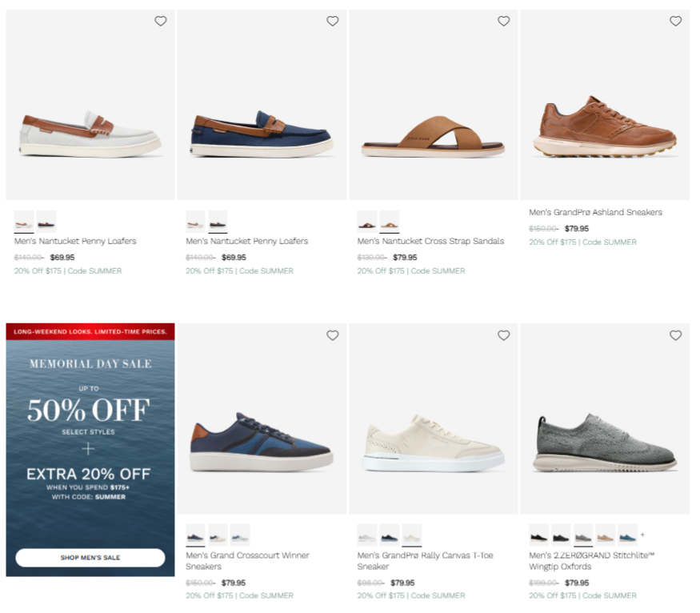
Task: Click the heart on blue Nantucket Penny Loafers
Action: (x=332, y=22)
